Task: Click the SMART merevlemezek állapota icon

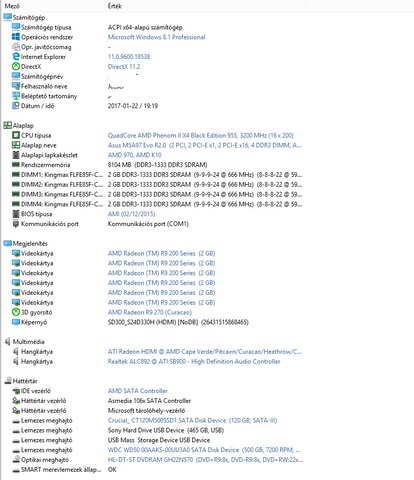Action: [x=16, y=470]
